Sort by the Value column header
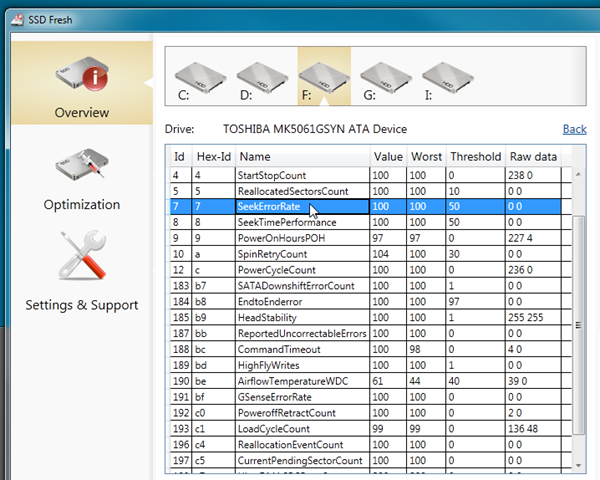This screenshot has width=600, height=480. coord(388,157)
